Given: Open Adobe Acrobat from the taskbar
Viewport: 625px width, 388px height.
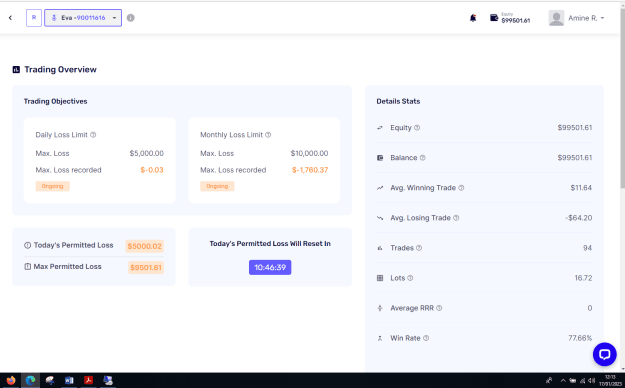Looking at the screenshot, I should [x=88, y=380].
